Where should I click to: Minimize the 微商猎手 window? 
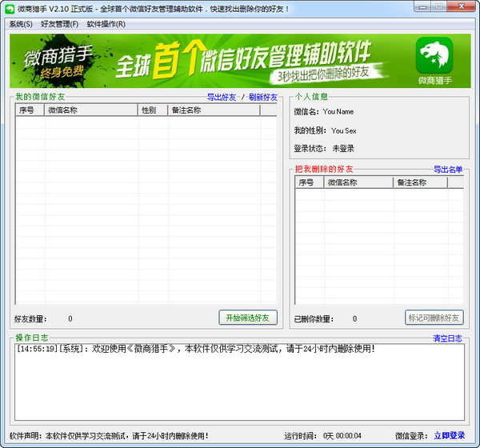[x=423, y=6]
